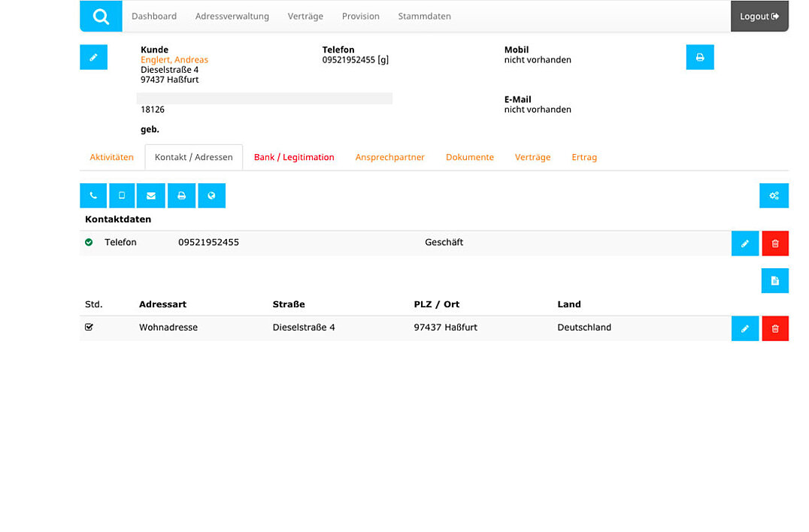Print the customer record using the top printer icon
809x532 pixels.
700,57
